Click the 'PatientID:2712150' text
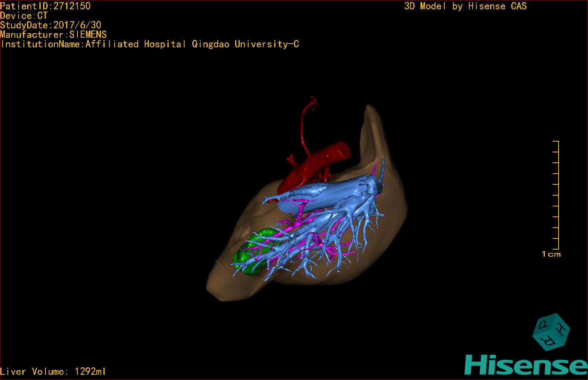 click(45, 6)
